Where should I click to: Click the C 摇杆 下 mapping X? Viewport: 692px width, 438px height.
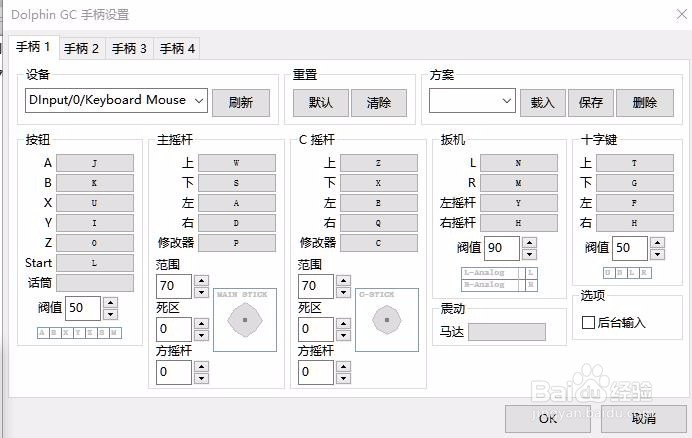pyautogui.click(x=379, y=183)
